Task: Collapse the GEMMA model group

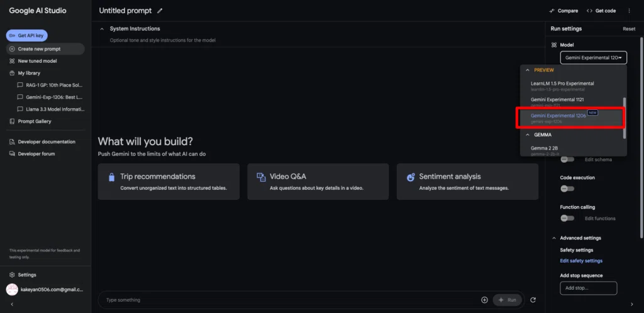Action: [x=528, y=135]
